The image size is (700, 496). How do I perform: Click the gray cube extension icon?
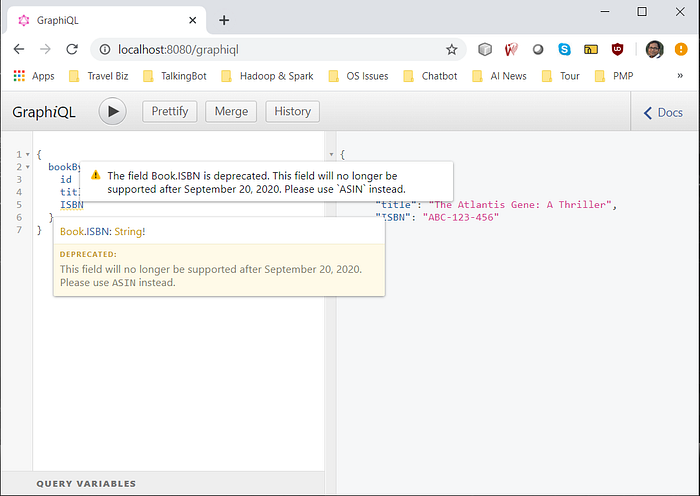[485, 49]
